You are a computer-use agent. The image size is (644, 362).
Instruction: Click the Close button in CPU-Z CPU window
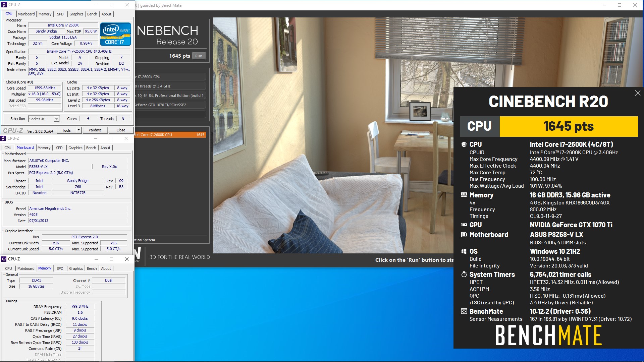(x=121, y=130)
